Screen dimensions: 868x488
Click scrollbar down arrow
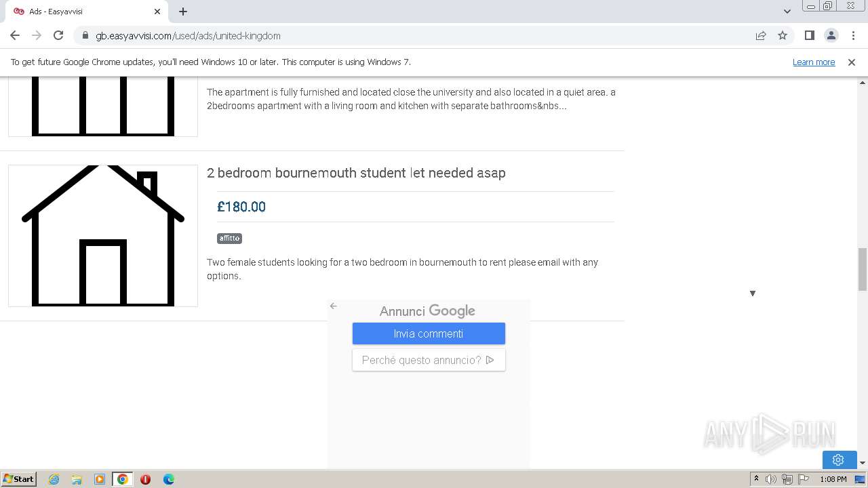pos(863,463)
